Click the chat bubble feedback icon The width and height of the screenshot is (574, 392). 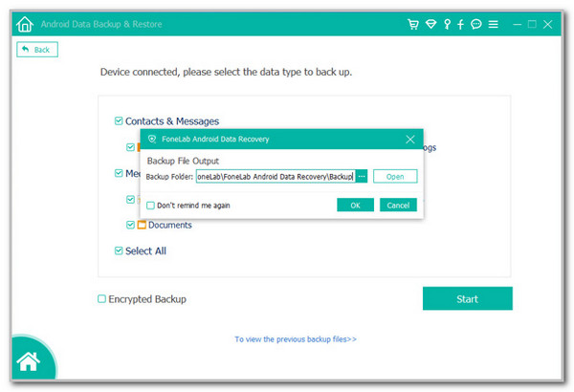point(476,24)
